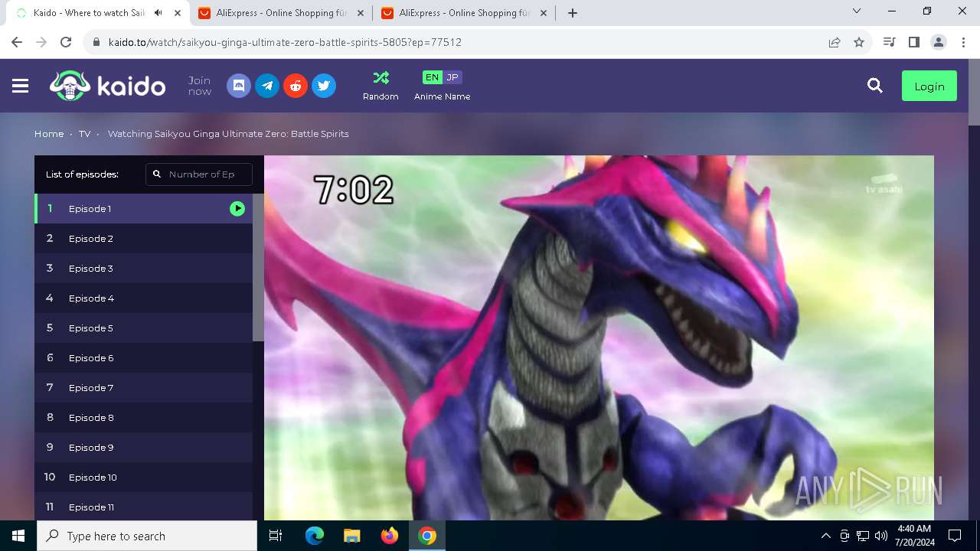The height and width of the screenshot is (551, 980).
Task: Launch Microsoft Edge from taskbar
Action: (315, 536)
